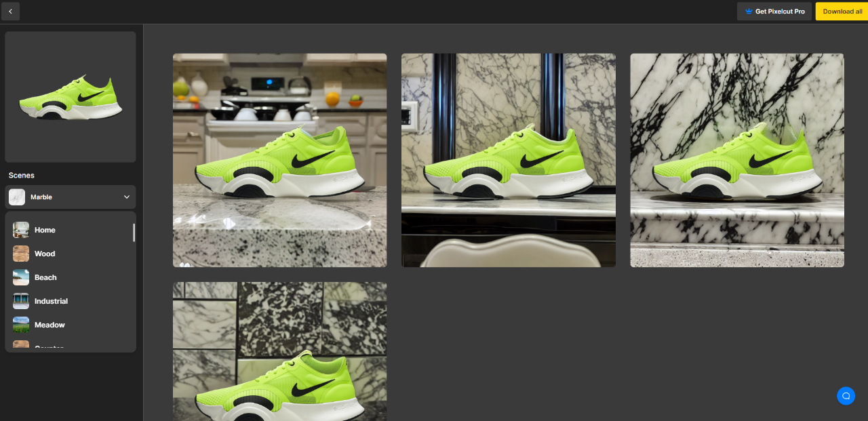Image resolution: width=868 pixels, height=421 pixels.
Task: Click the scenes list scrollbar
Action: tap(134, 233)
